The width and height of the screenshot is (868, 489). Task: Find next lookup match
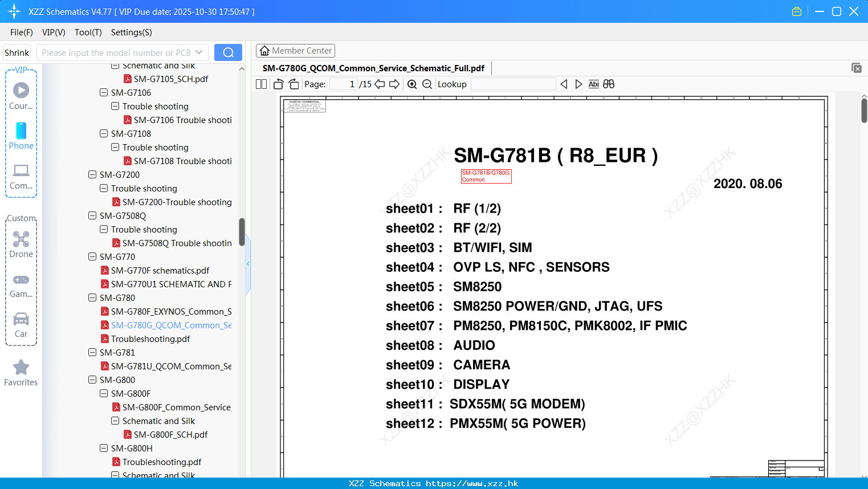pos(578,84)
